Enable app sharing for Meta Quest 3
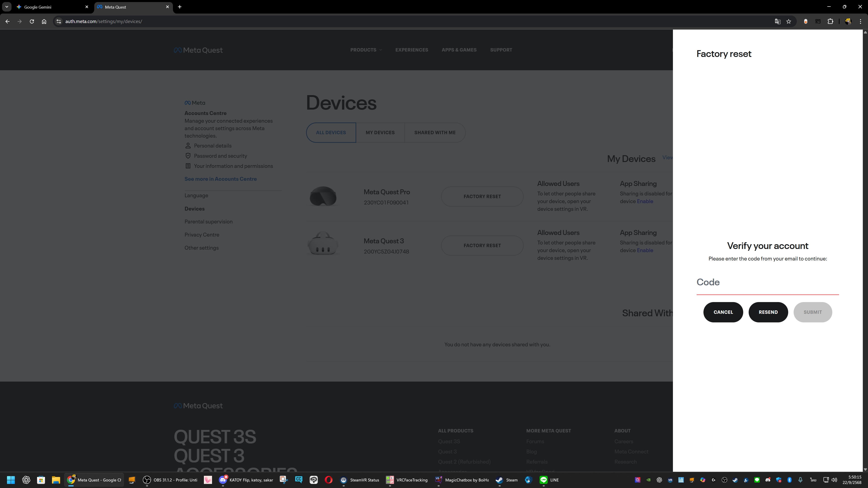Viewport: 868px width, 488px height. tap(645, 251)
